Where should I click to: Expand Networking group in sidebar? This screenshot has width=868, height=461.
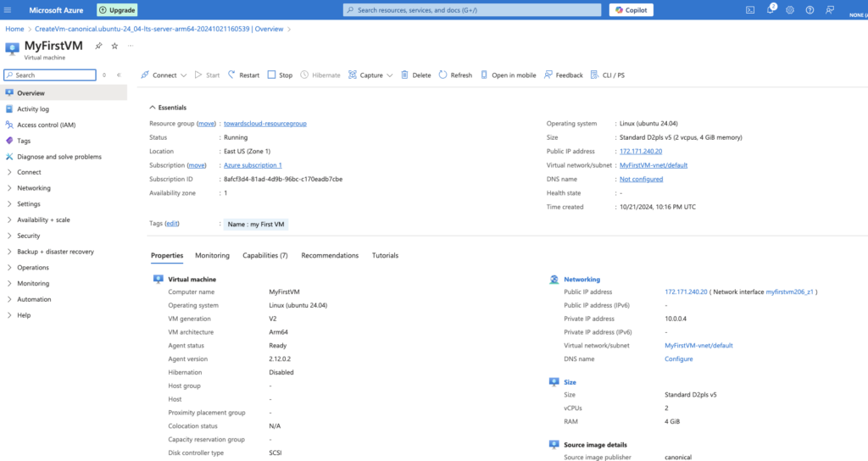tap(34, 188)
